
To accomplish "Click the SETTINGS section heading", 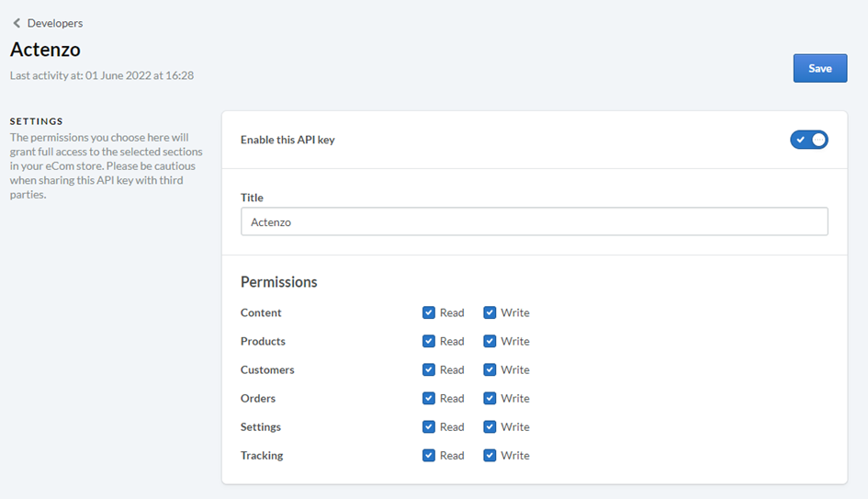I will [x=37, y=121].
